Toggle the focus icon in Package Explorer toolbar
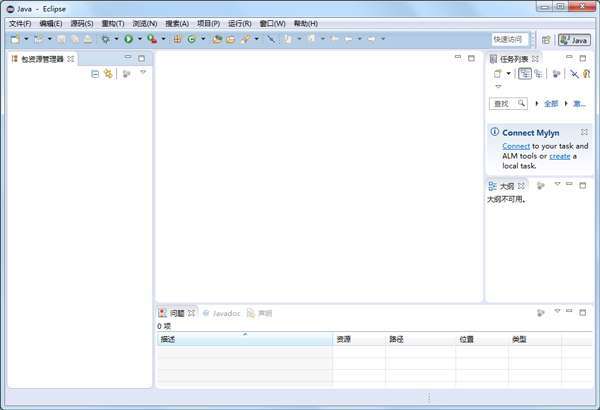 126,74
